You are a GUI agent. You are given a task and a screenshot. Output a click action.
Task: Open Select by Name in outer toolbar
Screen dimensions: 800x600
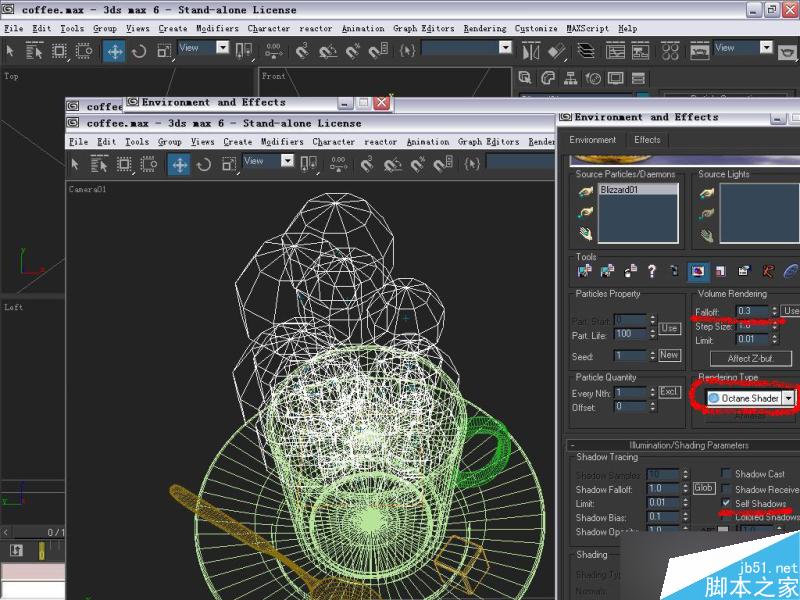click(34, 51)
